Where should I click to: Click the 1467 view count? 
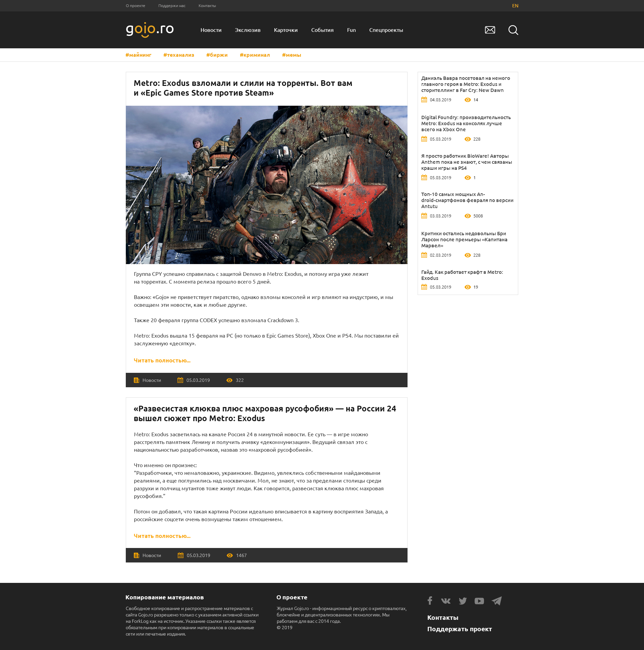coord(241,555)
